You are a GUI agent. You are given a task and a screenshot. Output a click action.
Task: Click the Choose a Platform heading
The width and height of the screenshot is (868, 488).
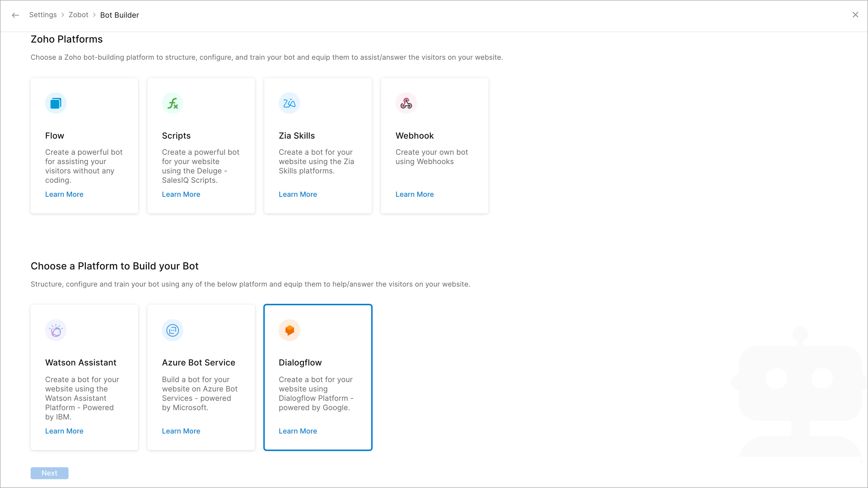coord(114,266)
